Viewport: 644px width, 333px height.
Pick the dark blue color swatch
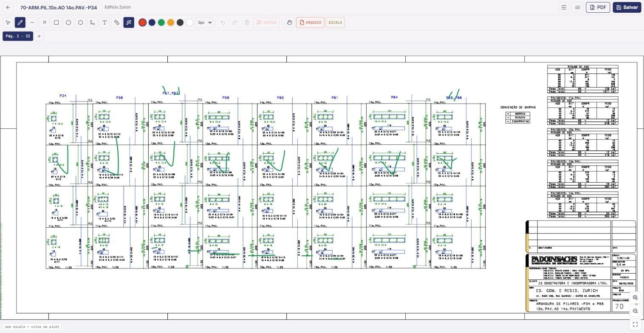(152, 23)
